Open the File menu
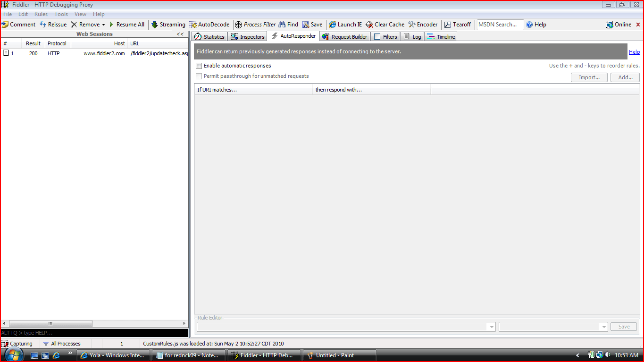644x362 pixels. pos(8,14)
